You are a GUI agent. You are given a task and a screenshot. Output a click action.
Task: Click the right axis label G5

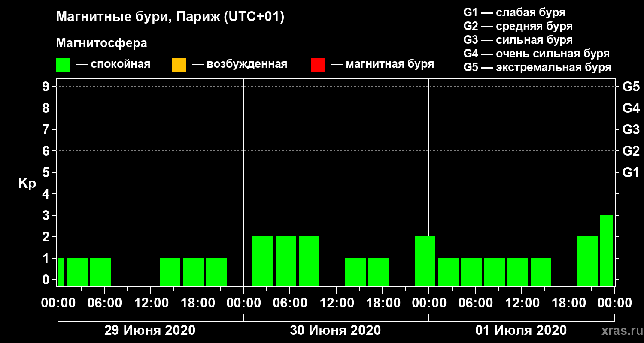tap(631, 87)
